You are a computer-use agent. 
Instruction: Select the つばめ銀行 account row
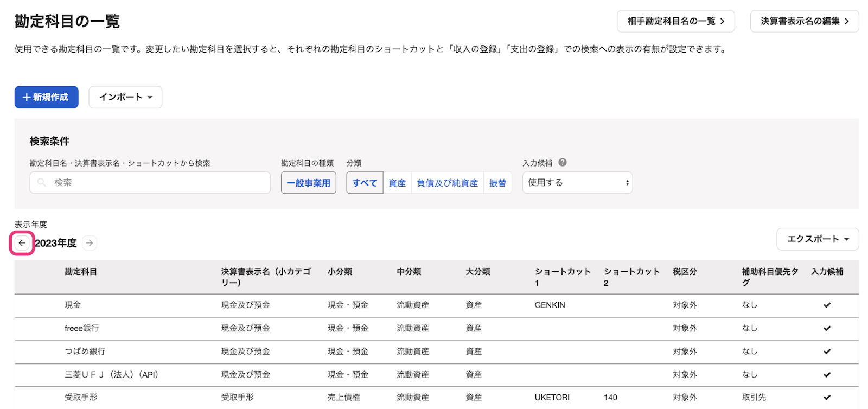(437, 352)
